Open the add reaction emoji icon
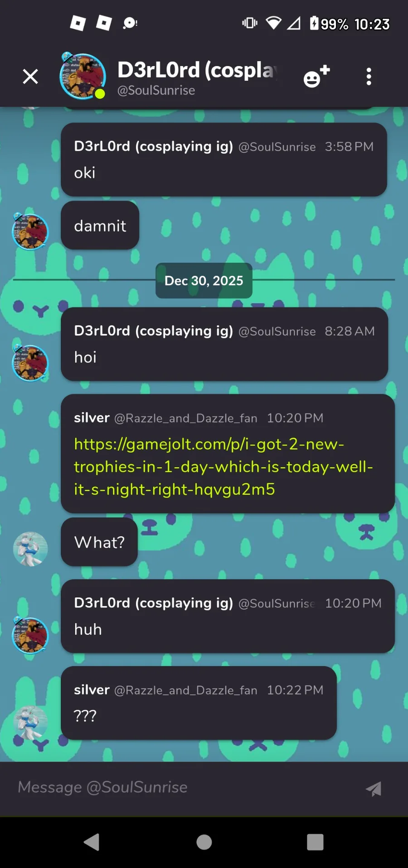 point(316,76)
